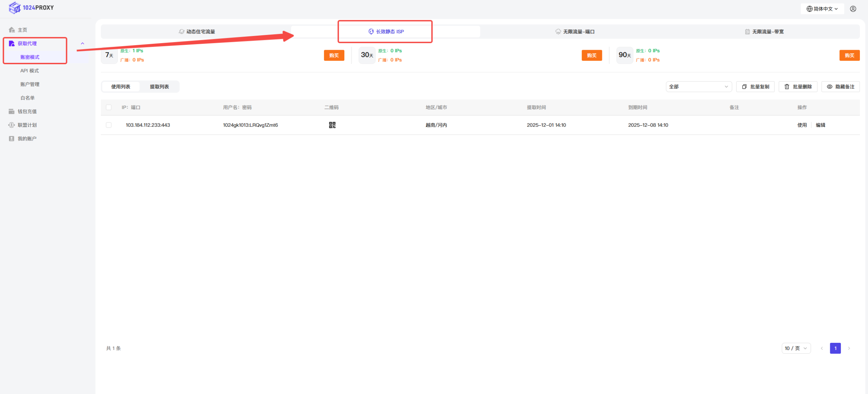Click the 主页 home icon in sidebar
The image size is (868, 394).
pyautogui.click(x=12, y=30)
